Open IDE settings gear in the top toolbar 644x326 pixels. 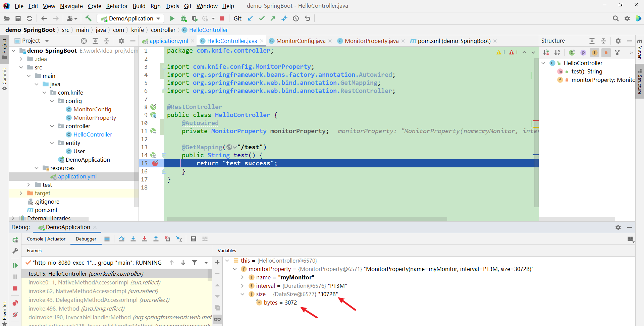627,18
